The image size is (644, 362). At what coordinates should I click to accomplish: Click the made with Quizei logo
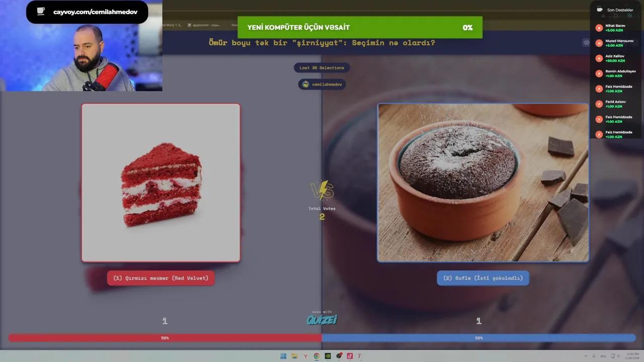322,318
